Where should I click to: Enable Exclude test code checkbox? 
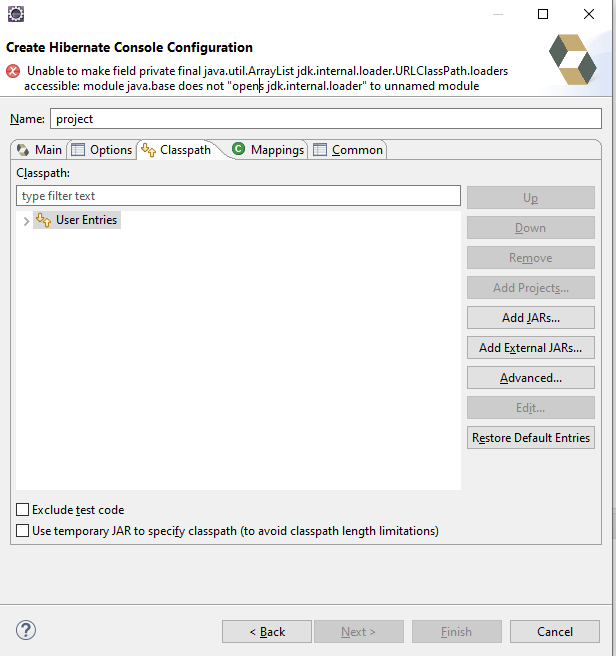click(23, 510)
